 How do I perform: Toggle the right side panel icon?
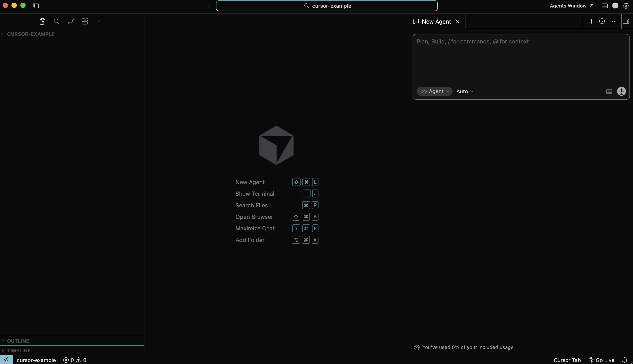pos(626,21)
